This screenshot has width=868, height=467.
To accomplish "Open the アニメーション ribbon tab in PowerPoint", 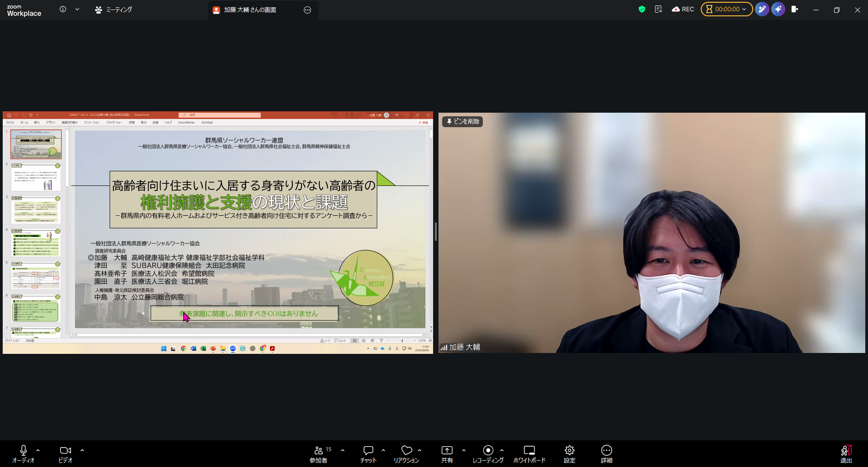I will [x=92, y=122].
